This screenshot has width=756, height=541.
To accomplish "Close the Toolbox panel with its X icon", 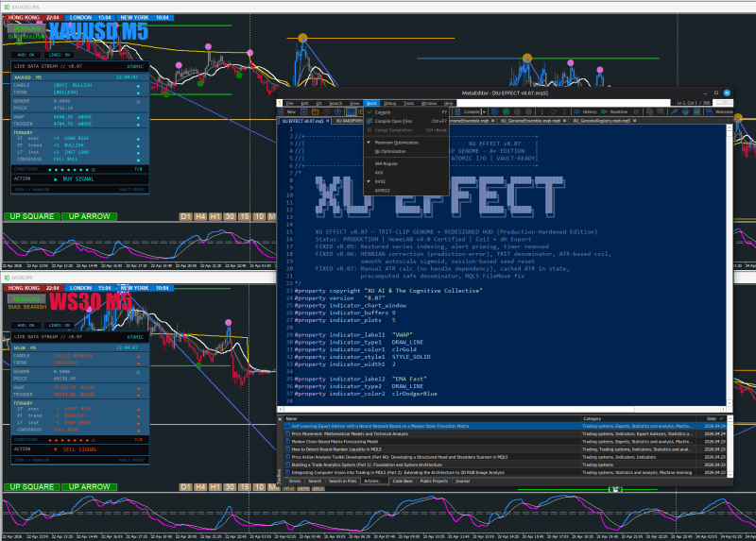I will coord(280,419).
